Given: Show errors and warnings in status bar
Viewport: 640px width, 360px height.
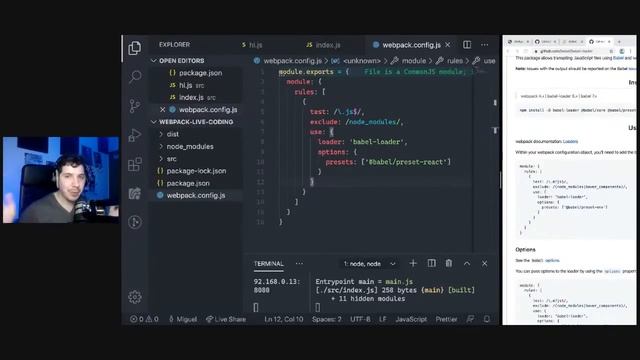Looking at the screenshot, I should click(144, 319).
